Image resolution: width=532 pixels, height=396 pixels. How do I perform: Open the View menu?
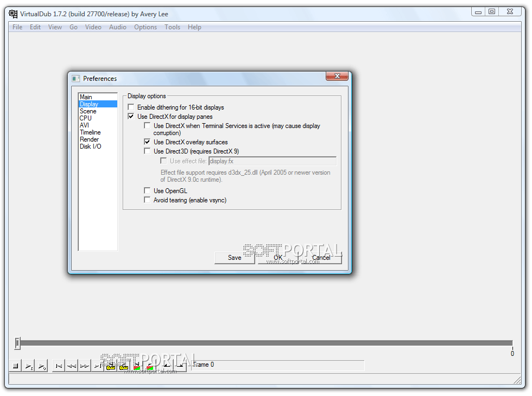[x=55, y=27]
